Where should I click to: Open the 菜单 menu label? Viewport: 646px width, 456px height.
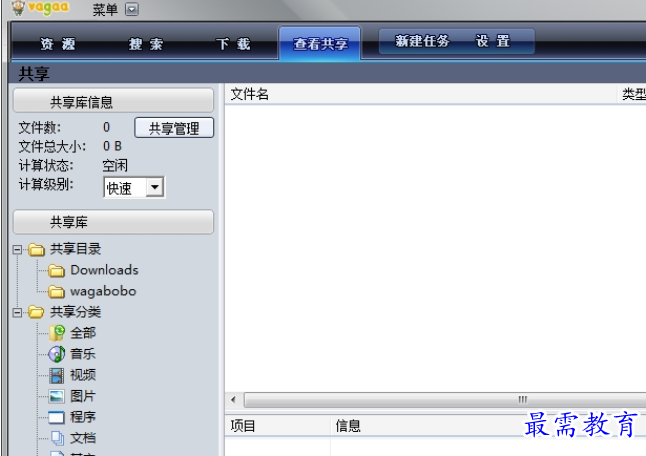[x=105, y=9]
